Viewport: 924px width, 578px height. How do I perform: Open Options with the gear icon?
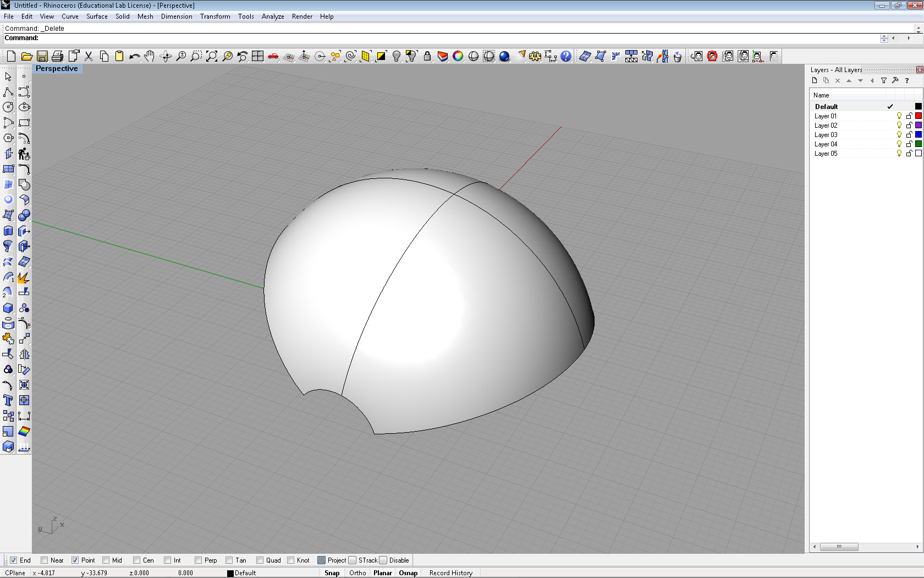(535, 56)
